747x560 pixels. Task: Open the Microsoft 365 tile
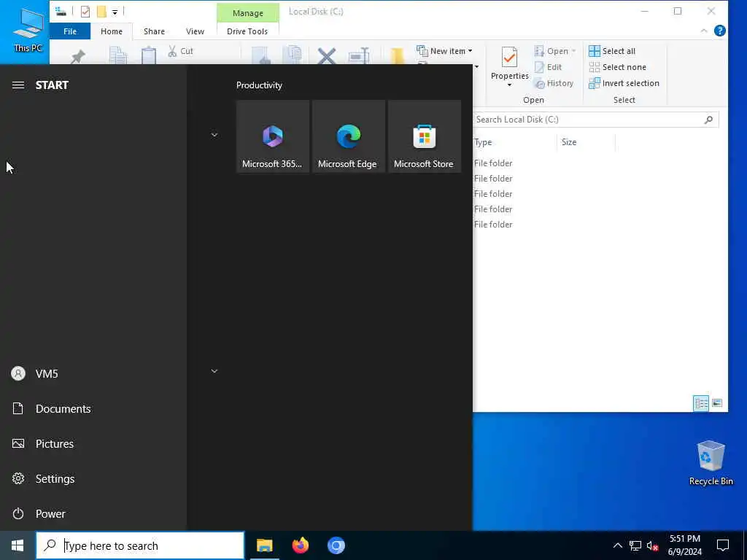coord(273,136)
